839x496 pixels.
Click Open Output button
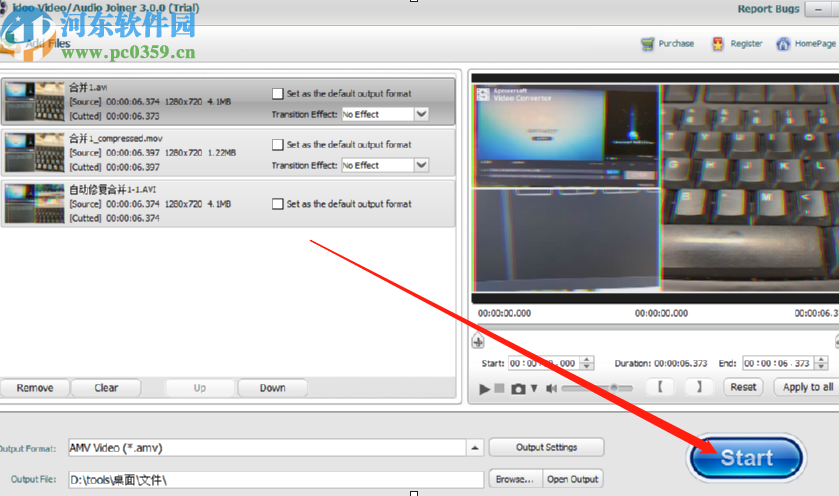(x=573, y=479)
